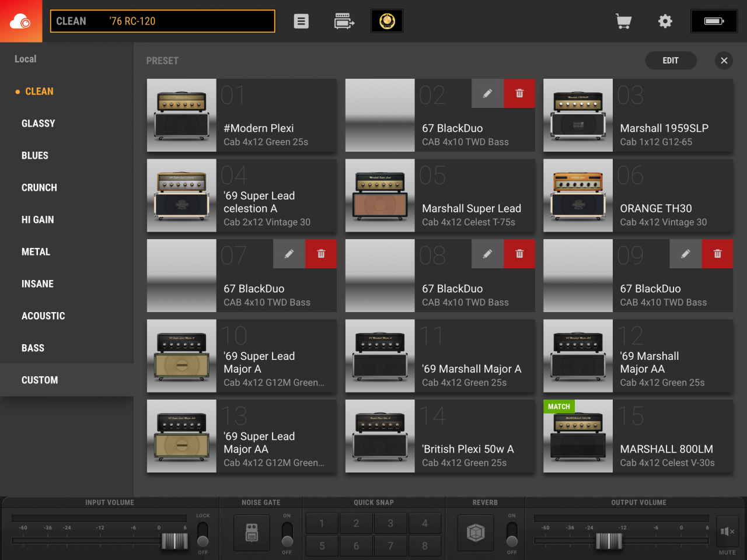Edit preset 07 67 BlackDuo pencil icon

[x=289, y=254]
